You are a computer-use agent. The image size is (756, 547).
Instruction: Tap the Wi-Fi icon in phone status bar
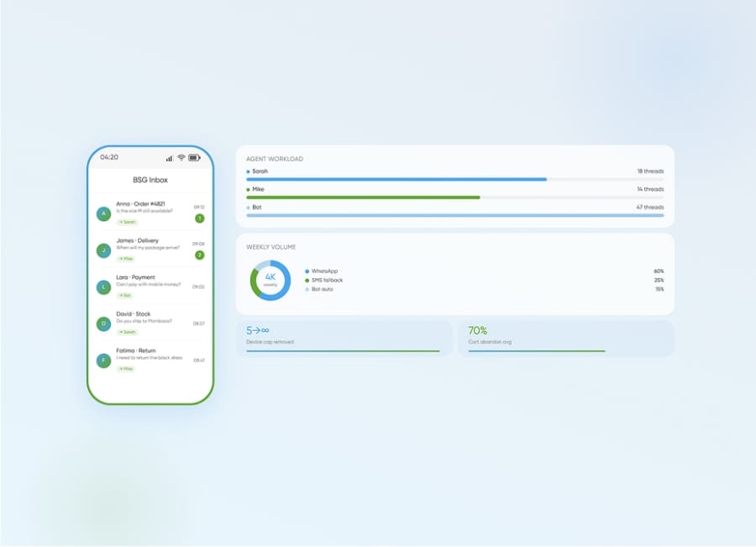[x=181, y=158]
